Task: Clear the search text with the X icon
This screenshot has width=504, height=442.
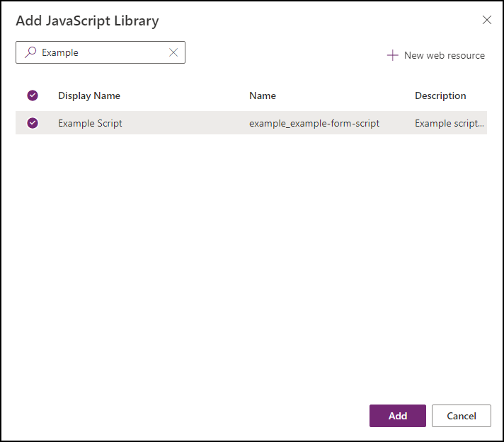Action: click(x=173, y=52)
